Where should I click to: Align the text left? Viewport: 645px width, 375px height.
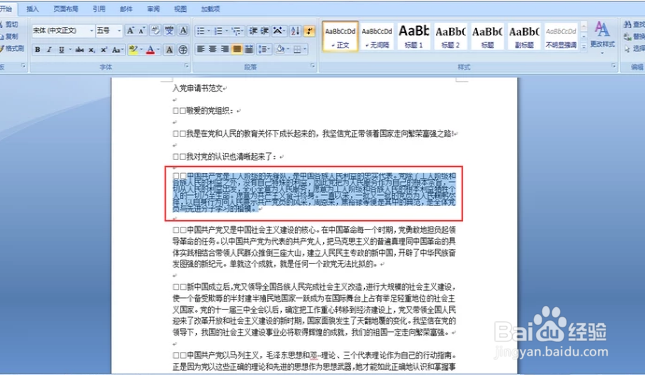(201, 49)
